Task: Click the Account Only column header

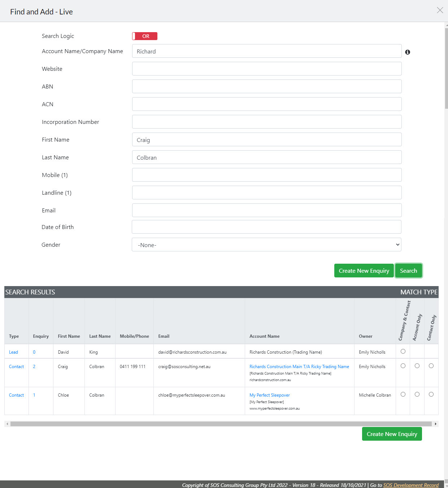Action: tap(417, 327)
